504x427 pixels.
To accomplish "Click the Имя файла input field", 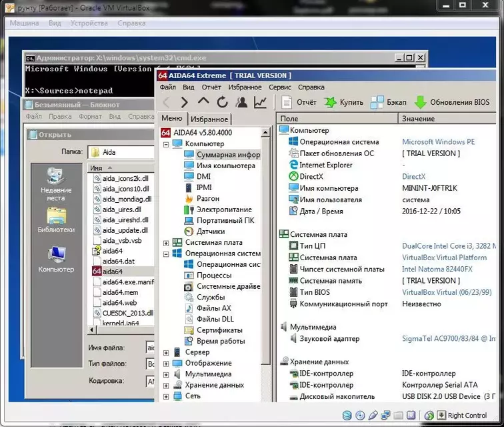I will [151, 348].
